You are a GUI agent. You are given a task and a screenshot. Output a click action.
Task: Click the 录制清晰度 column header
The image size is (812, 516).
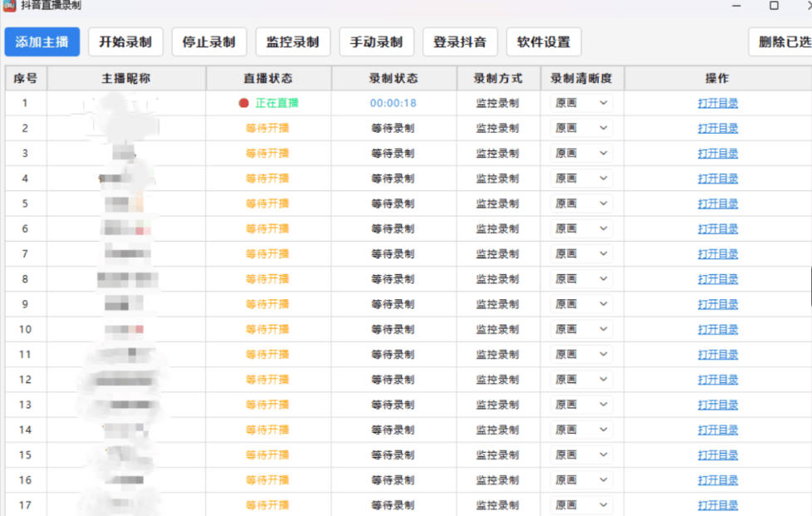[x=582, y=78]
